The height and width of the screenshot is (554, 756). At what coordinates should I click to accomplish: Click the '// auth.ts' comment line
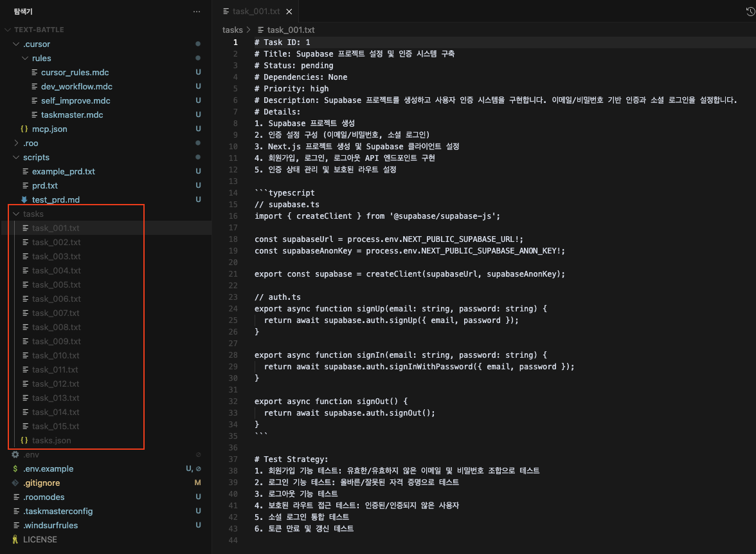coord(278,297)
